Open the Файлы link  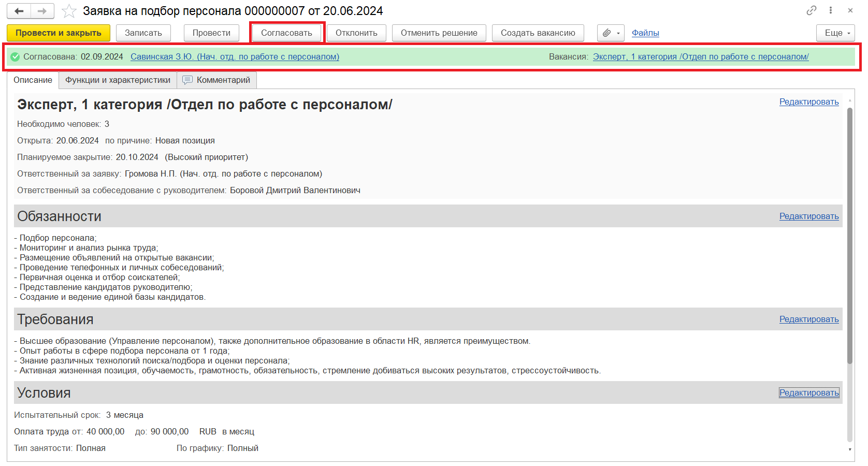(x=645, y=33)
